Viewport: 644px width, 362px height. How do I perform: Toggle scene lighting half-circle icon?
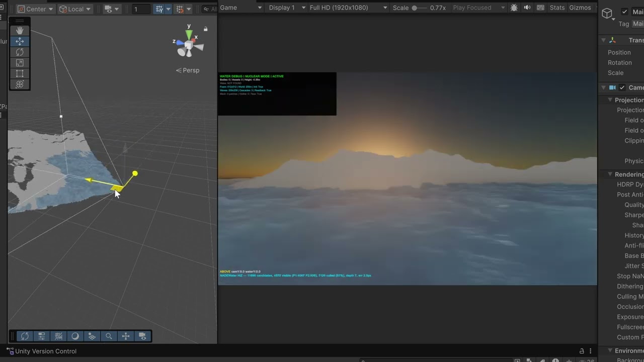(x=75, y=336)
